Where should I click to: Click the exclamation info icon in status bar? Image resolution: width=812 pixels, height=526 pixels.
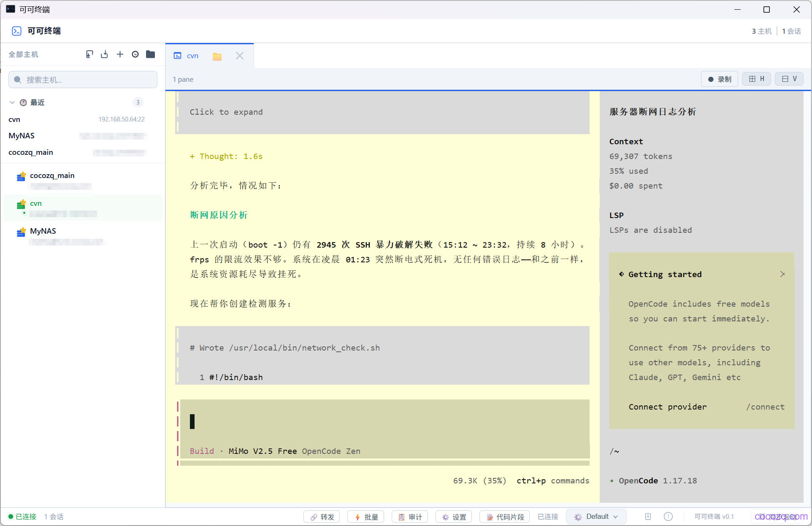(668, 517)
